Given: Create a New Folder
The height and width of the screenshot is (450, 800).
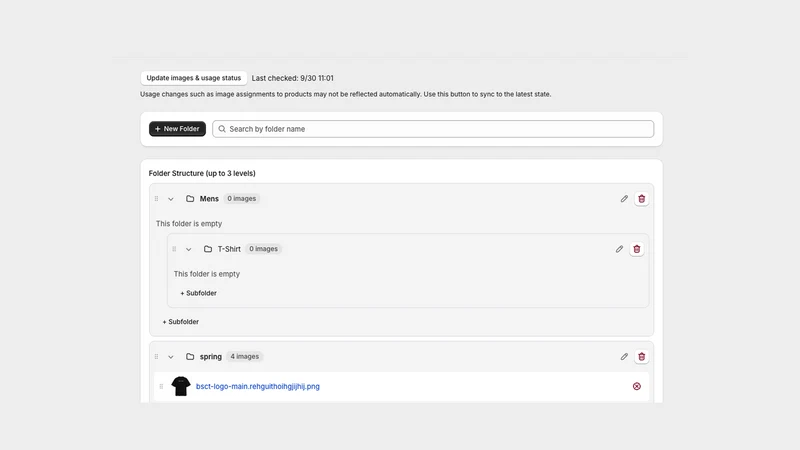Looking at the screenshot, I should (x=177, y=129).
